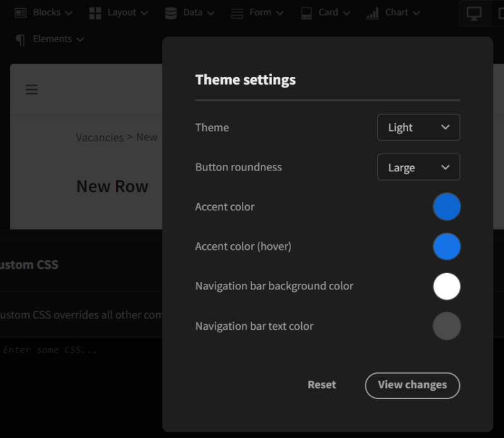Viewport: 504px width, 438px height.
Task: Open the Blocks component menu
Action: [x=43, y=13]
